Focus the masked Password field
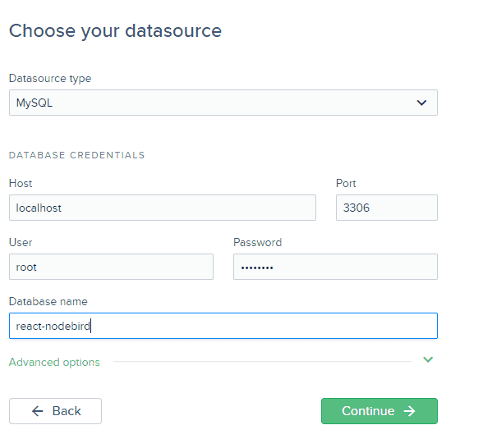Viewport: 483px width, 448px height. (x=335, y=267)
